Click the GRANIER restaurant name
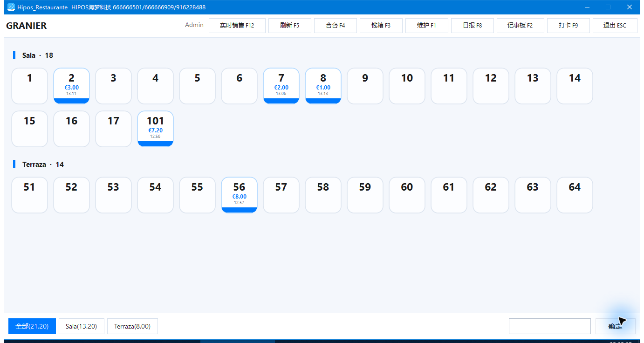The image size is (644, 343). (27, 26)
